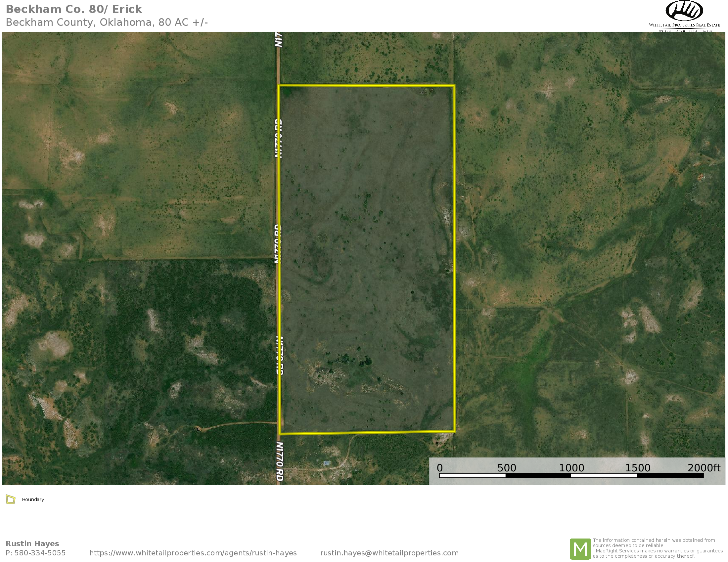Click the Boundary legend label
The height and width of the screenshot is (562, 728).
point(33,499)
